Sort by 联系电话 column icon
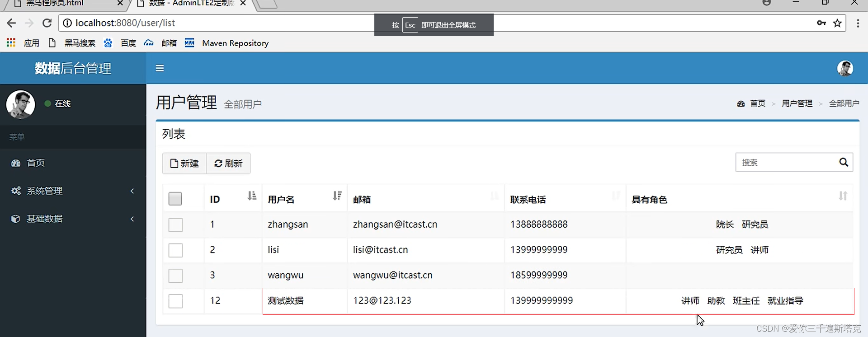 pyautogui.click(x=616, y=196)
